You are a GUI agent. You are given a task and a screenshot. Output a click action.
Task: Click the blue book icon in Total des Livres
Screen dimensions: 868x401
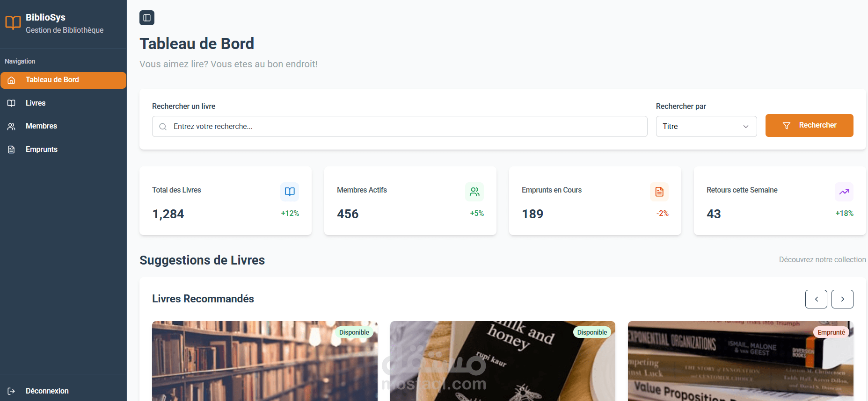pyautogui.click(x=290, y=192)
